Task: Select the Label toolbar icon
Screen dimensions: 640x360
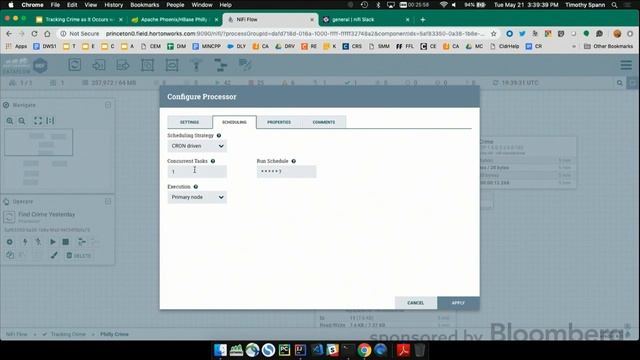Action: pos(245,65)
